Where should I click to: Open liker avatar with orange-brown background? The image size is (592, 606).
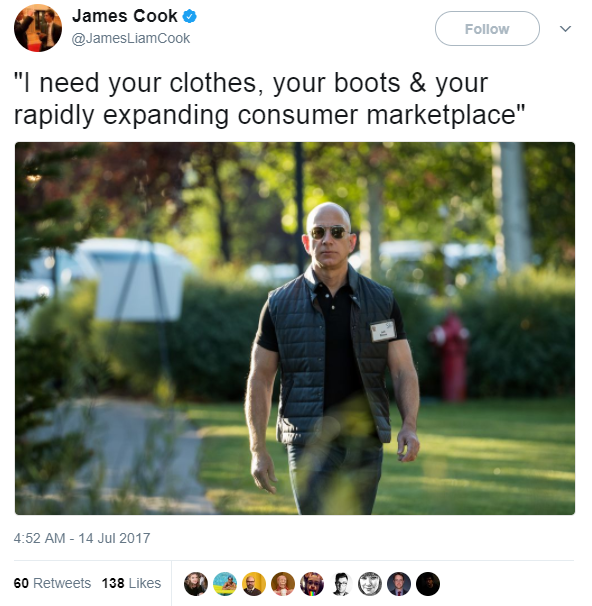click(x=283, y=584)
